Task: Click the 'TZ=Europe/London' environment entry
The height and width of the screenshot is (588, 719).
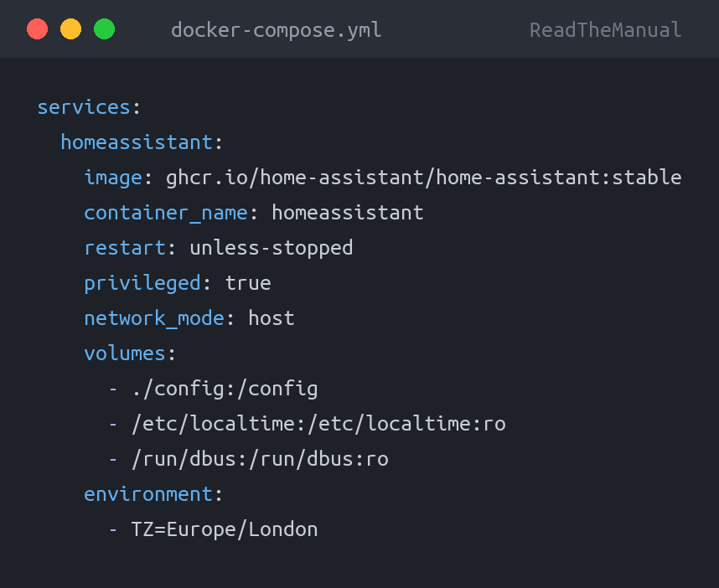Action: (225, 530)
